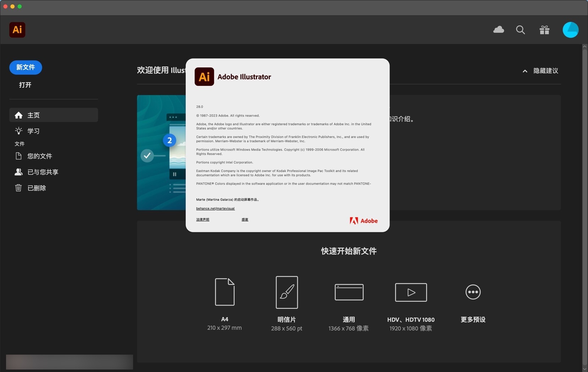588x372 pixels.
Task: Open the blue user profile avatar
Action: [571, 30]
